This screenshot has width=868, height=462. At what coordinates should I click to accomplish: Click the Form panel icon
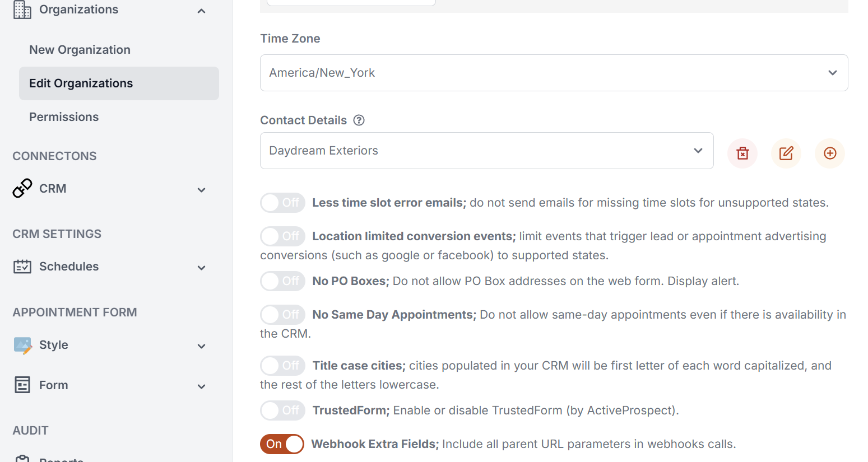[22, 385]
